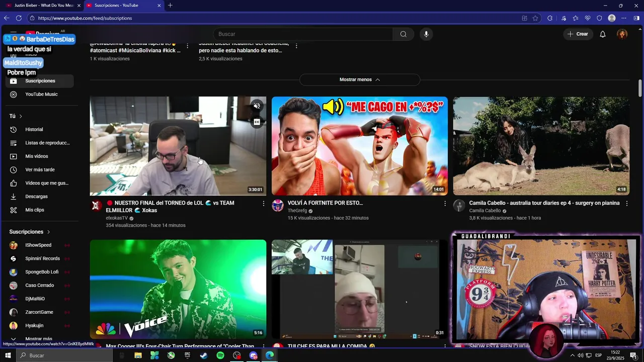
Task: Open File Explorer from the taskbar
Action: click(x=138, y=355)
